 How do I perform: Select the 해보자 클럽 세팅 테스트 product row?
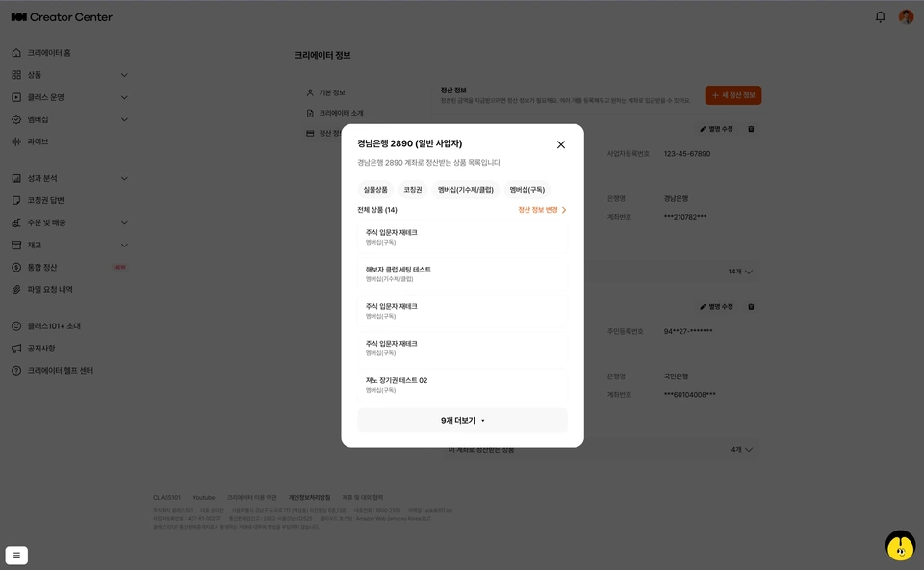pyautogui.click(x=463, y=274)
